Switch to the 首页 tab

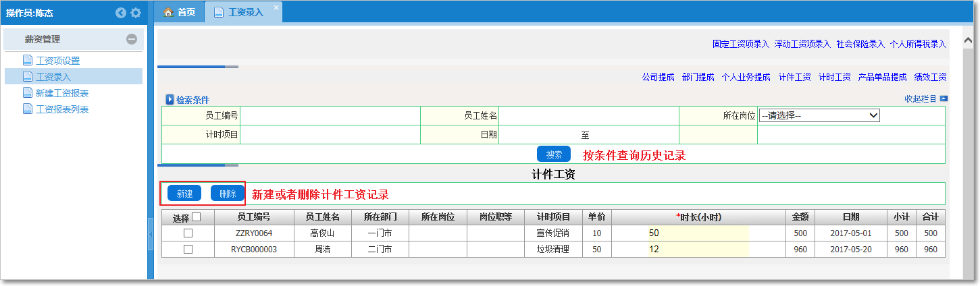click(x=180, y=12)
